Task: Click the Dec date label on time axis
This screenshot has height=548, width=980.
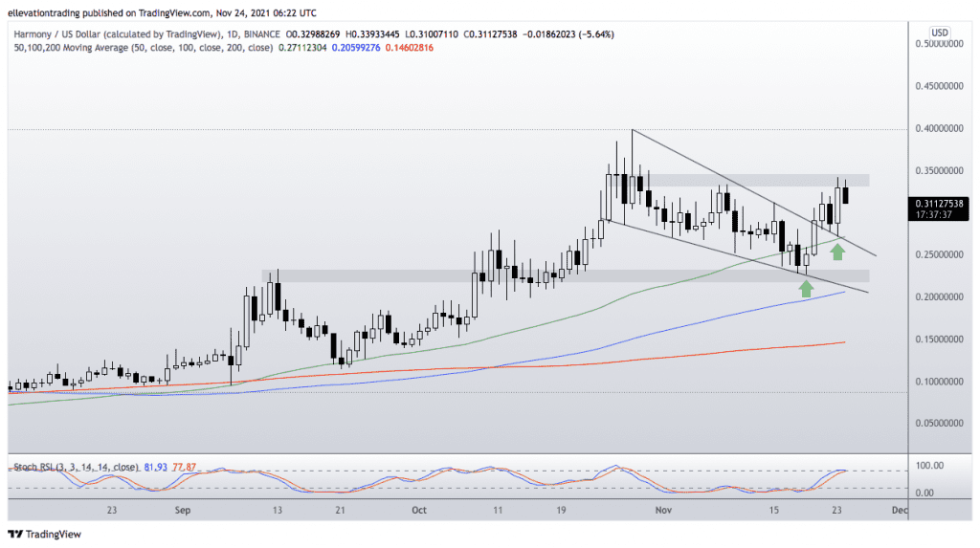Action: pyautogui.click(x=900, y=510)
